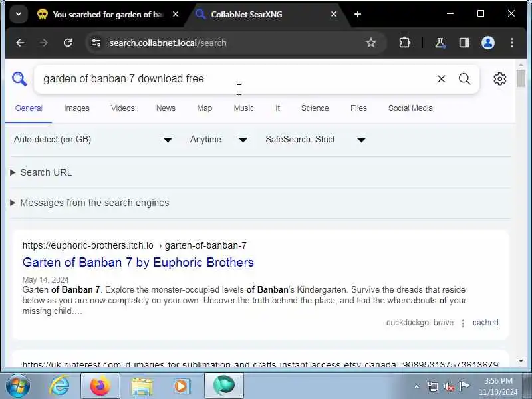Click the brave engine label
532x399 pixels.
pyautogui.click(x=444, y=323)
